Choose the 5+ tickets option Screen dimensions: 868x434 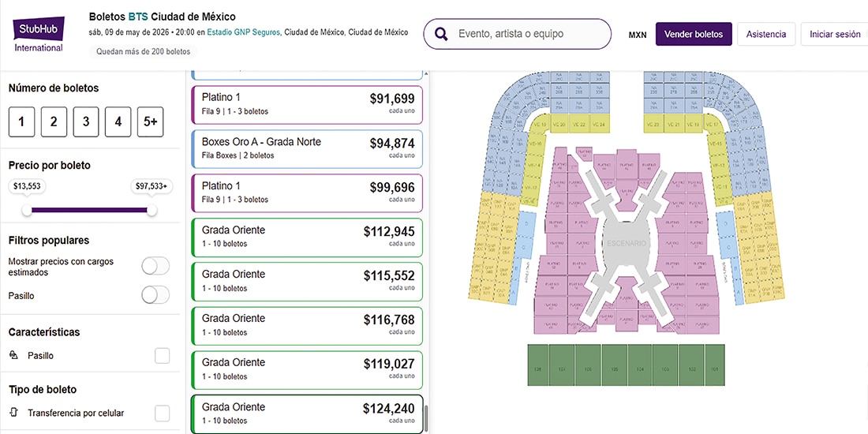[x=150, y=122]
